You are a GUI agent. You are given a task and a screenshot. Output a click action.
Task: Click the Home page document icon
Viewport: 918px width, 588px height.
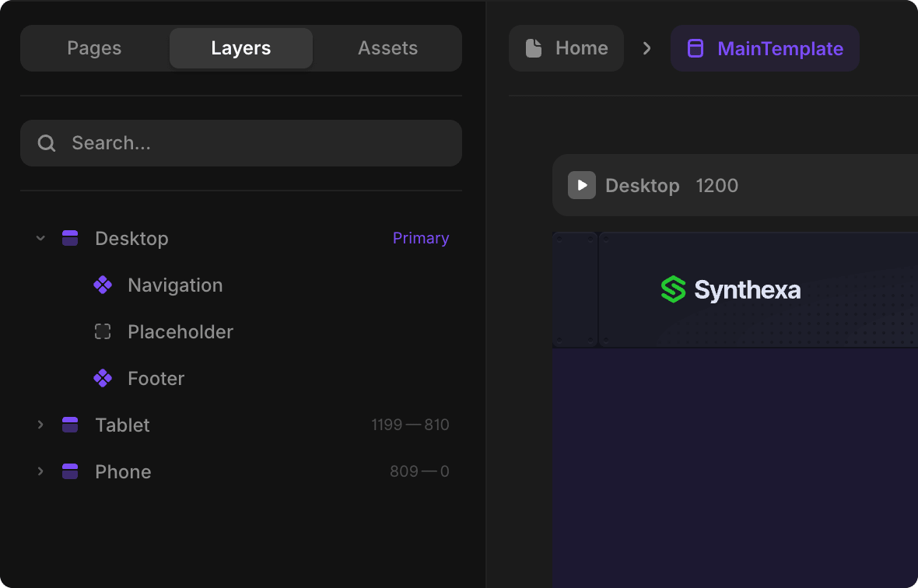tap(534, 48)
